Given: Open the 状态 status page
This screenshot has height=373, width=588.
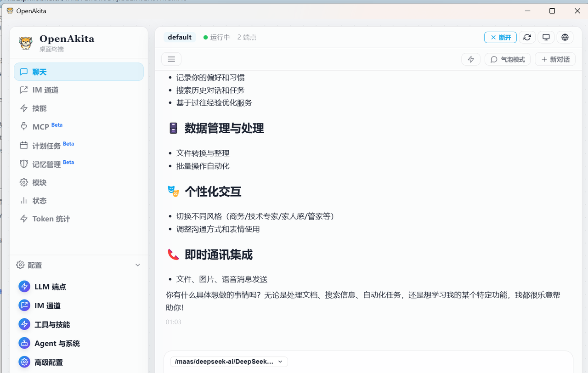Looking at the screenshot, I should 79,201.
